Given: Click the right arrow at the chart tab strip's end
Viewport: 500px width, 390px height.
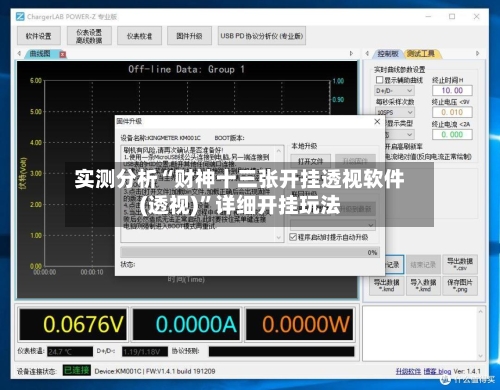Looking at the screenshot, I should [351, 53].
